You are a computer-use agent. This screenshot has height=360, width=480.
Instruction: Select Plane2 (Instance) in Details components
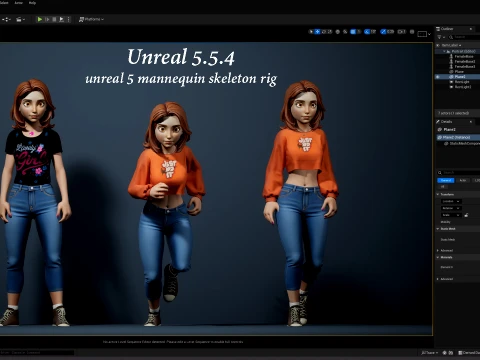tap(458, 137)
